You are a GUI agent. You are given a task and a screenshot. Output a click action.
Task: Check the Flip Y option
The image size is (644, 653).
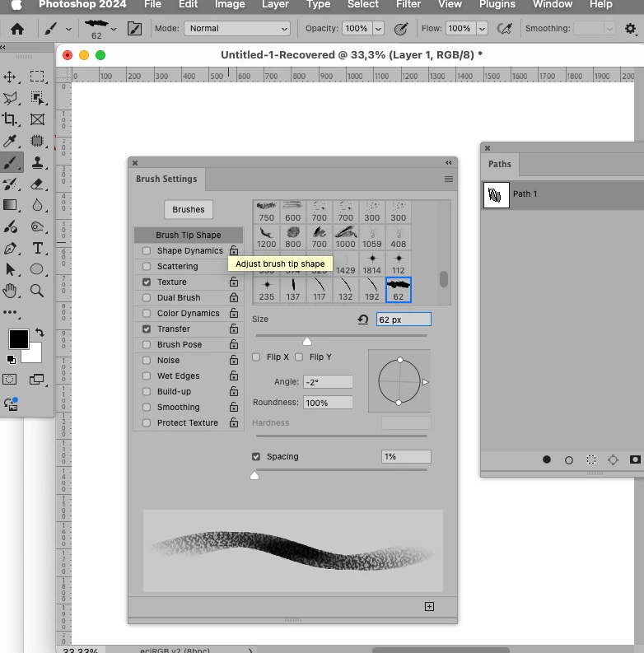pyautogui.click(x=299, y=357)
